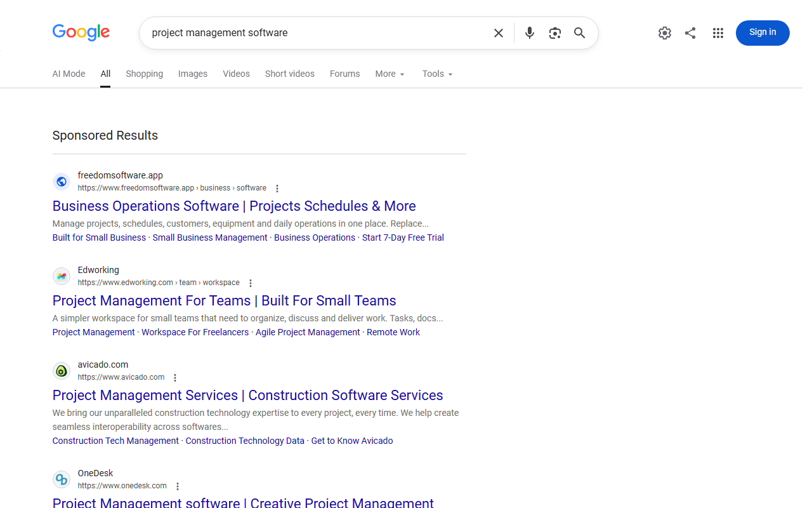
Task: Select the All results tab
Action: pos(105,74)
